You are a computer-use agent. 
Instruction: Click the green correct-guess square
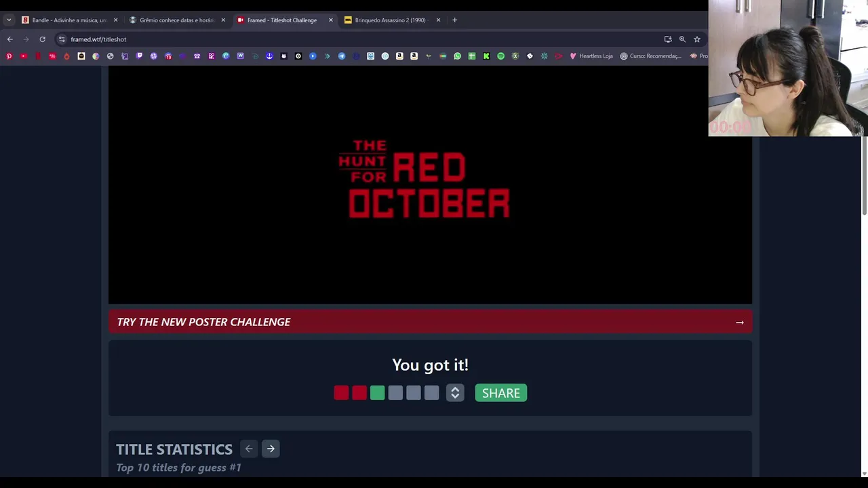point(378,393)
